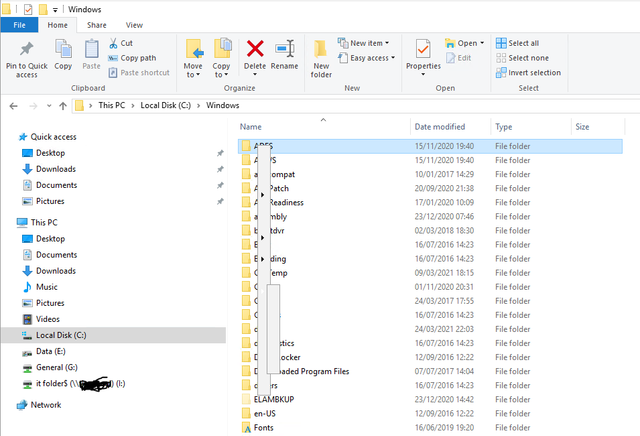Viewport: 640px width, 436px height.
Task: Switch to the View ribbon tab
Action: pos(134,25)
